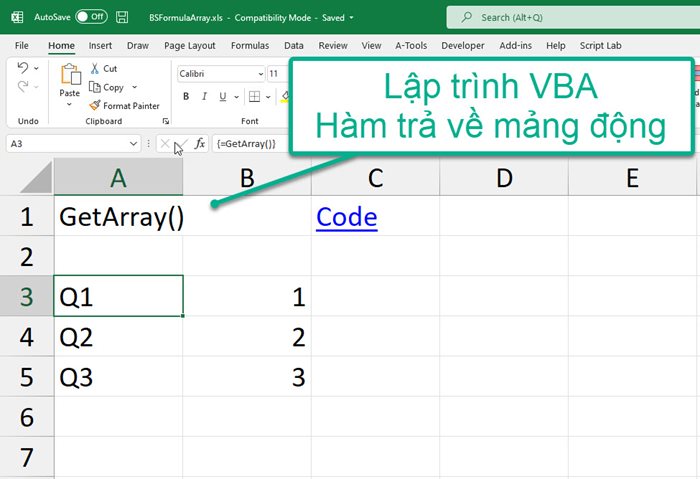Screen dimensions: 700x479
Task: Click the Borders icon
Action: point(254,97)
